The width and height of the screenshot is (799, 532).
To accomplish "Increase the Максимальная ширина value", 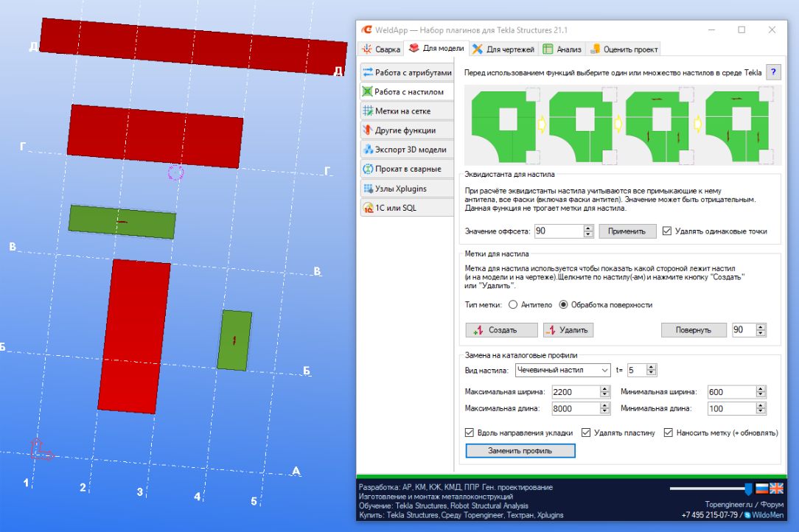I will coord(605,389).
